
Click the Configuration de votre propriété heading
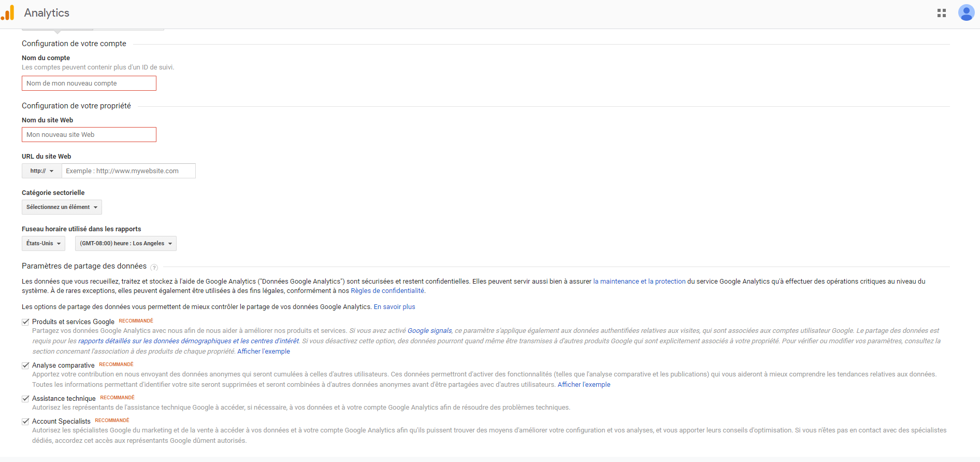[76, 106]
